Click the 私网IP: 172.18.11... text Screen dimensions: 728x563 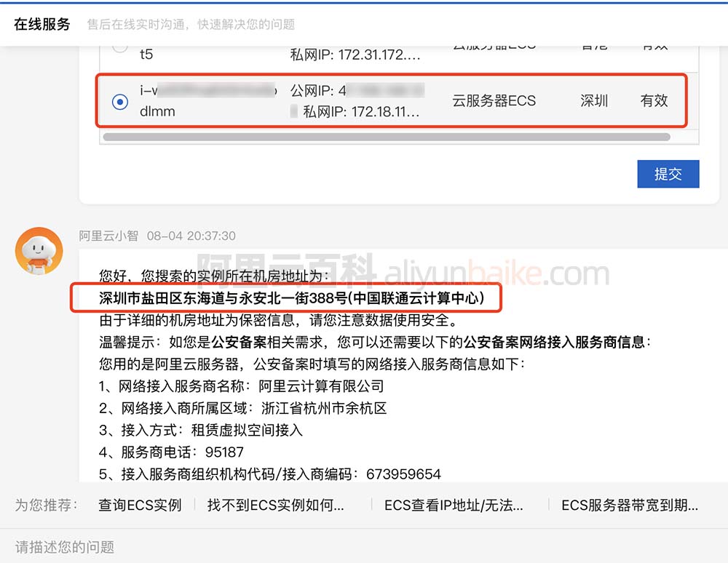pos(361,112)
